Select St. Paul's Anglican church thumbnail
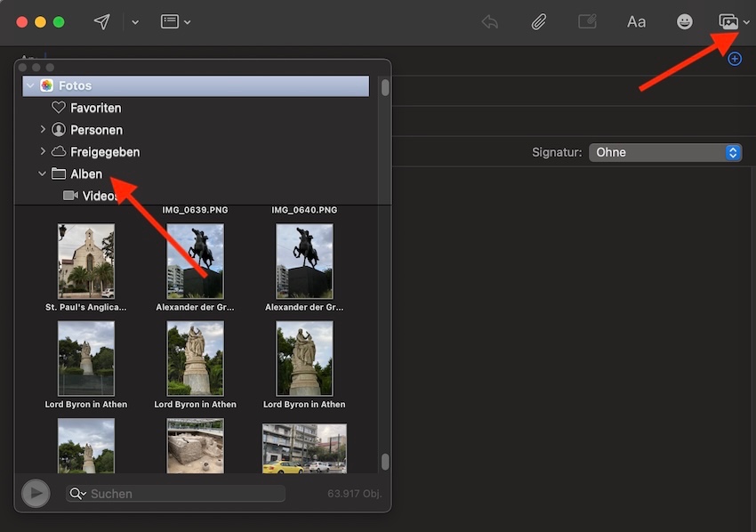Image resolution: width=756 pixels, height=532 pixels. (x=86, y=261)
